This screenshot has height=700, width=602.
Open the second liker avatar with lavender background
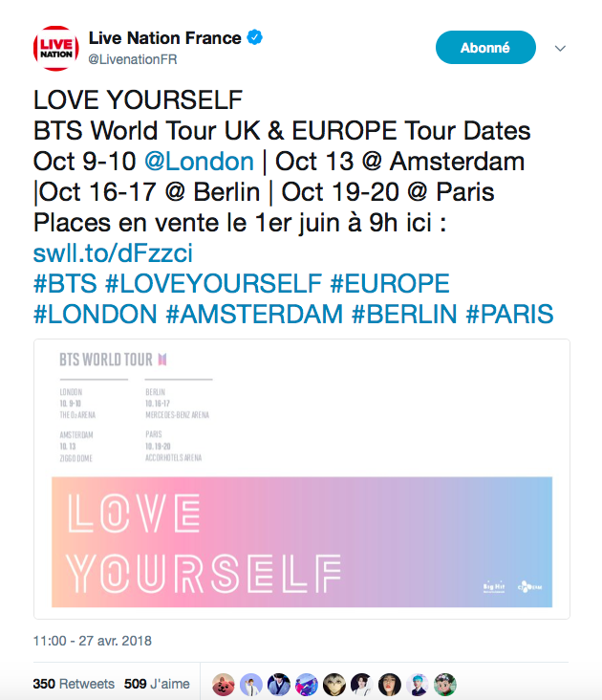tap(250, 684)
